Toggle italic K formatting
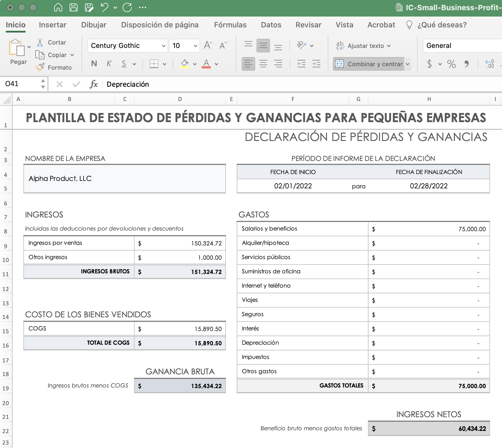This screenshot has height=448, width=502. (x=109, y=64)
